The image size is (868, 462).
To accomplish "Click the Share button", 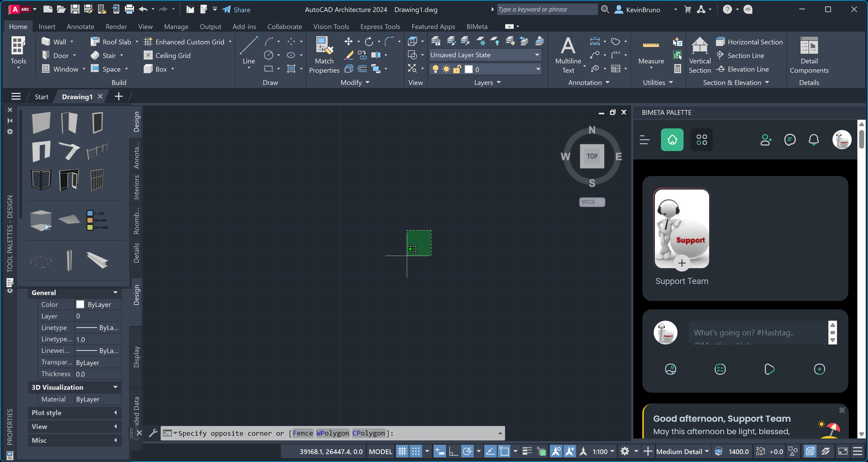I will coord(236,10).
